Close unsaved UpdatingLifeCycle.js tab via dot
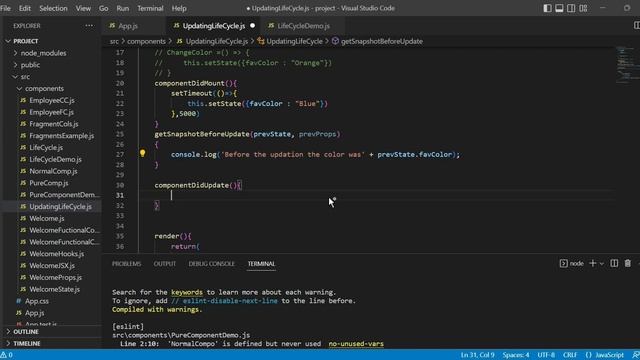This screenshot has width=640, height=360. (x=252, y=26)
